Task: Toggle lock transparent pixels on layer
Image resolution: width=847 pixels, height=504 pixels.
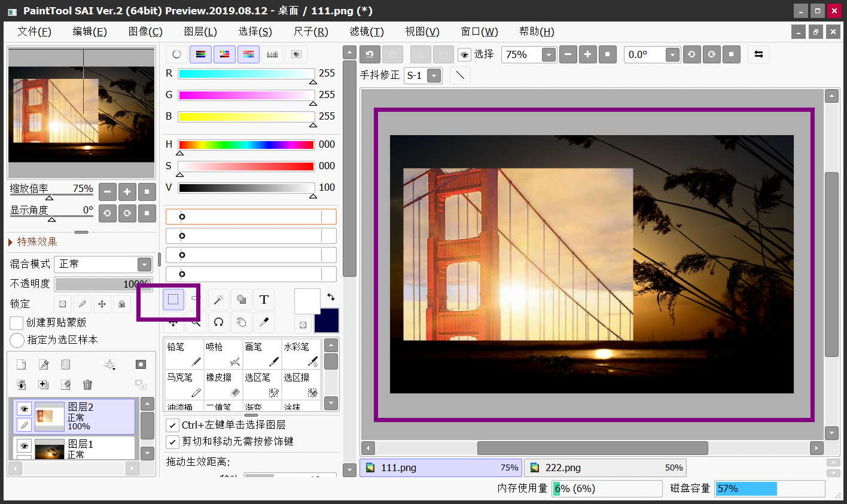Action: [x=62, y=304]
